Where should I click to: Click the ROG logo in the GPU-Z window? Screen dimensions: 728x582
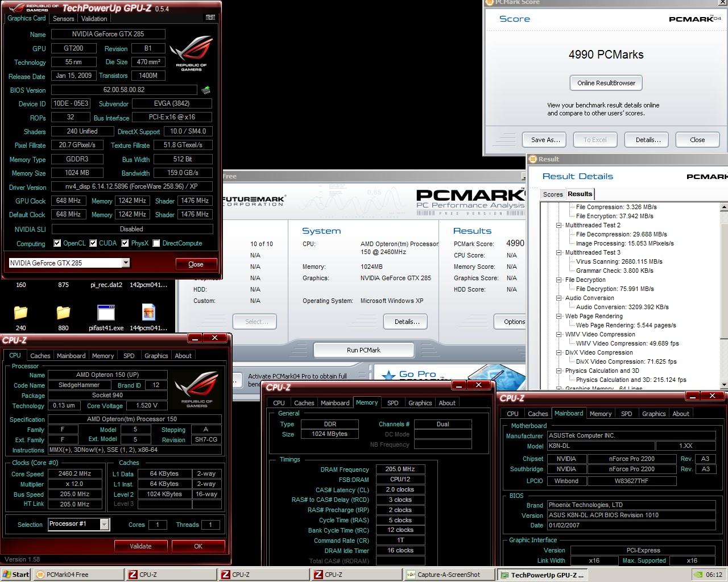point(191,53)
